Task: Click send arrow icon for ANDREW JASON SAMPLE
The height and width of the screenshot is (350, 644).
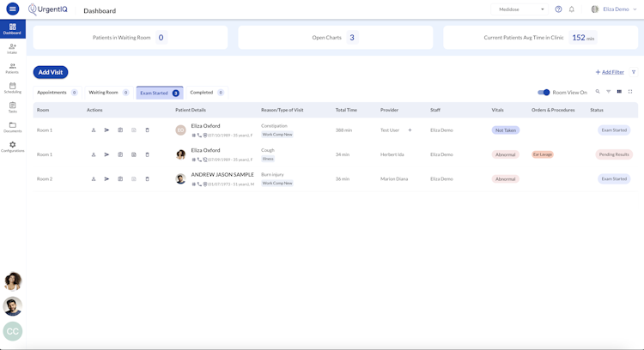Action: (x=106, y=179)
